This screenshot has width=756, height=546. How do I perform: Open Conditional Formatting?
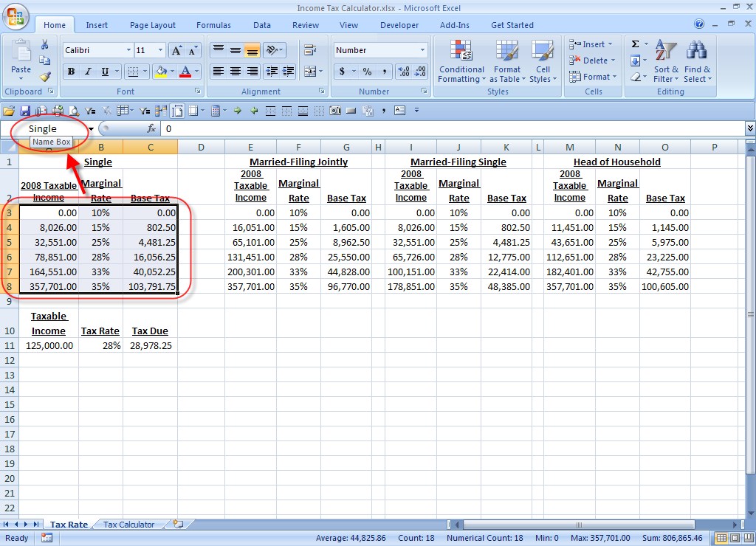[x=461, y=63]
